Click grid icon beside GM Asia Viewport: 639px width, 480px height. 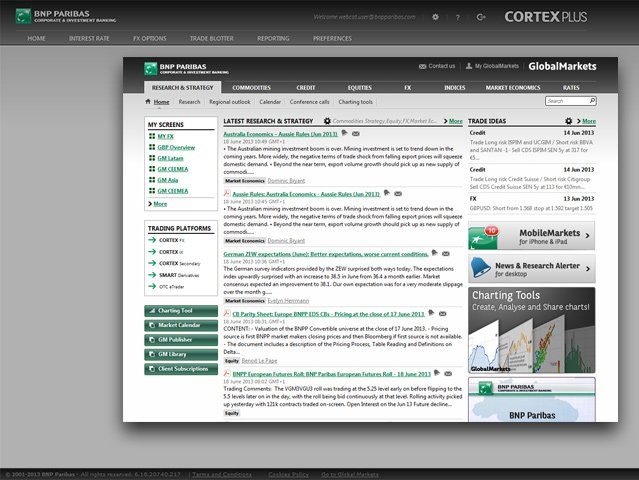pos(152,180)
